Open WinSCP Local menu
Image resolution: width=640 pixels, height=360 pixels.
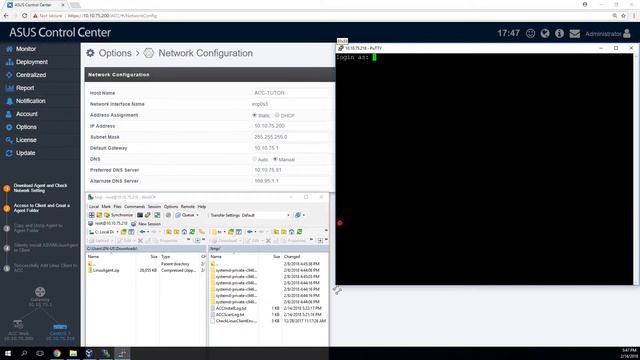point(94,207)
